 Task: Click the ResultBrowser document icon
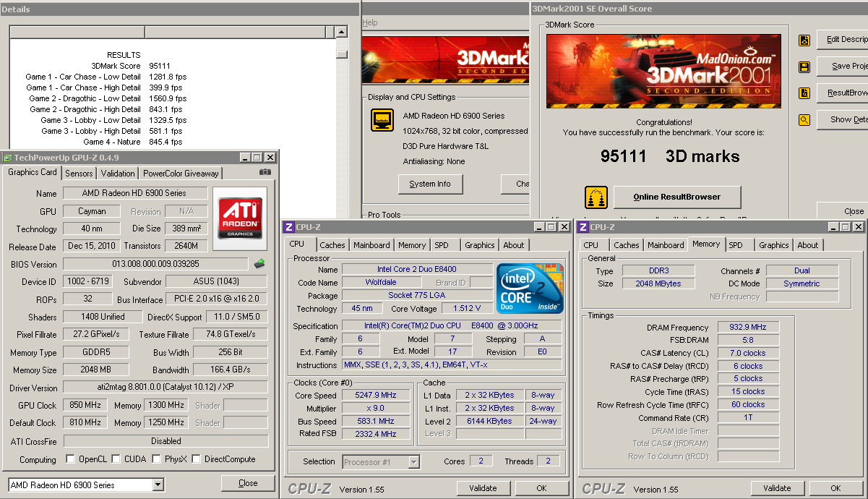point(804,93)
